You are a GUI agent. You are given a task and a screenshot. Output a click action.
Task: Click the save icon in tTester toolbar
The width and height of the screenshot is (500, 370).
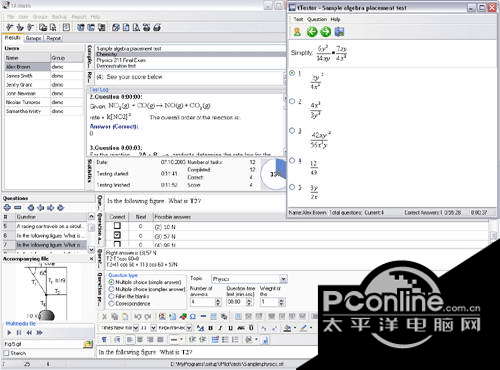pos(339,32)
